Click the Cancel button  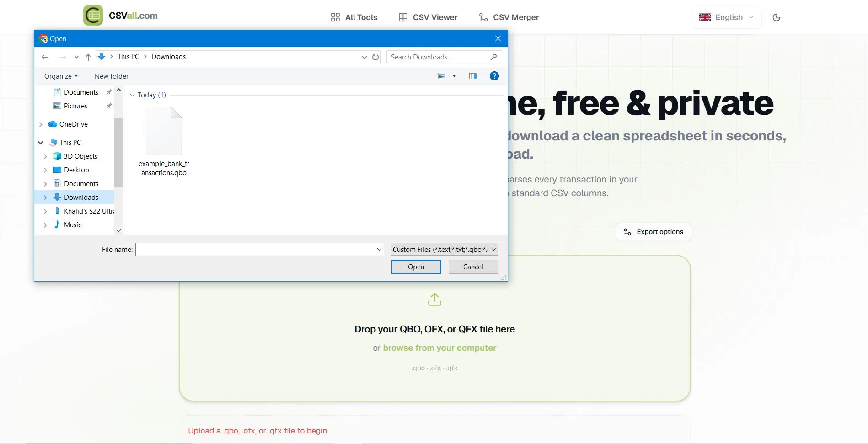pyautogui.click(x=473, y=267)
